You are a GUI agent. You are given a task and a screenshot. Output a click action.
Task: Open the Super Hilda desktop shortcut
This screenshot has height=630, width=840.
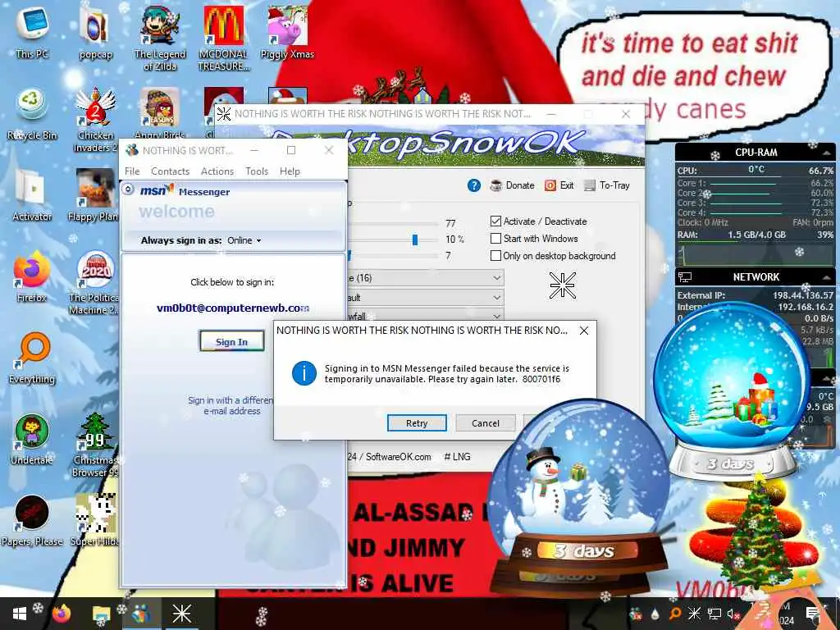tap(95, 519)
